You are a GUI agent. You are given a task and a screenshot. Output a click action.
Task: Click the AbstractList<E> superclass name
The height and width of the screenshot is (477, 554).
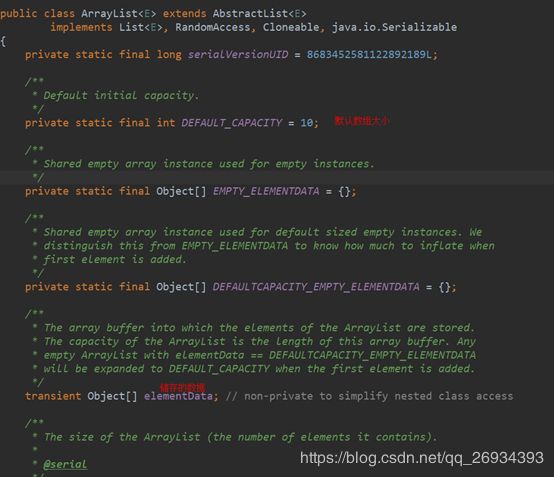coord(259,13)
